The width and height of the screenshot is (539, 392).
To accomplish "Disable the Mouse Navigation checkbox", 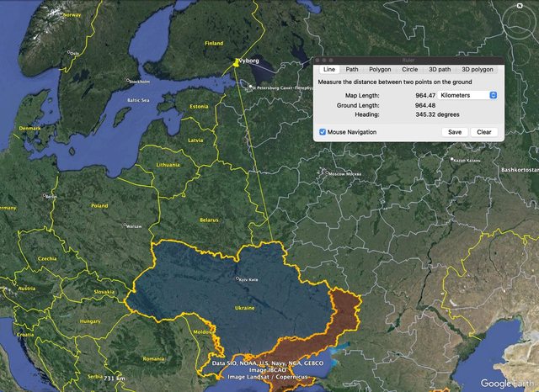I will click(x=323, y=132).
